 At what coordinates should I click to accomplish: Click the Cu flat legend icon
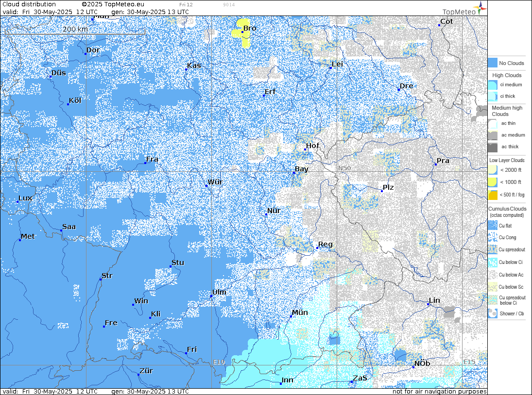[493, 225]
